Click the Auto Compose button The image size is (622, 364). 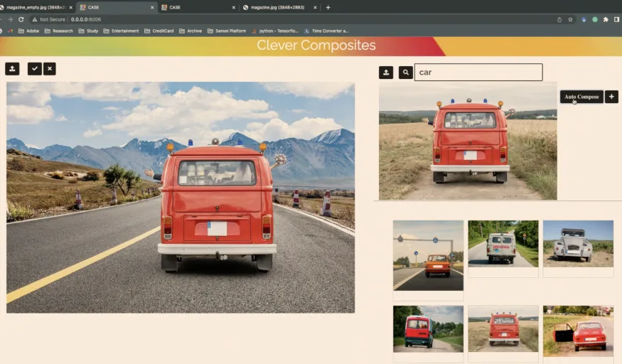581,97
